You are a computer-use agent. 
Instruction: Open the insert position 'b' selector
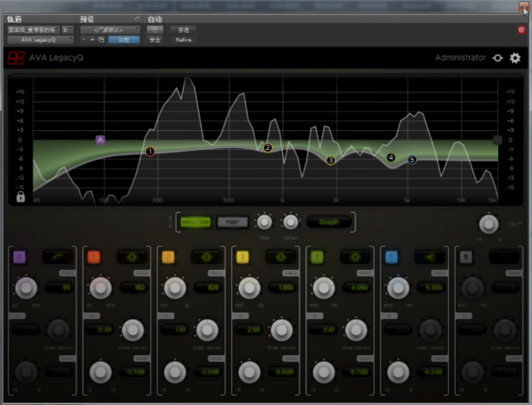point(67,30)
